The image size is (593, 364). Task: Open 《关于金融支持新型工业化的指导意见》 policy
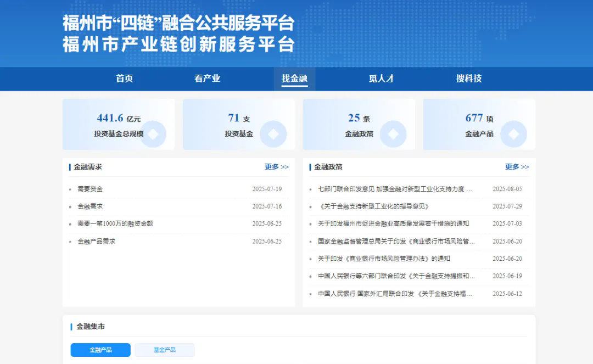(373, 206)
